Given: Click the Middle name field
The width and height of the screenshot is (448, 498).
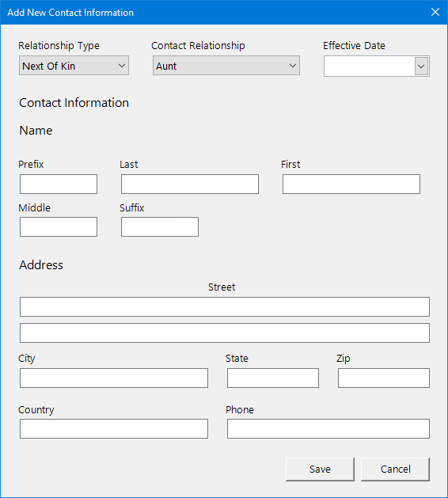Looking at the screenshot, I should coord(59,226).
